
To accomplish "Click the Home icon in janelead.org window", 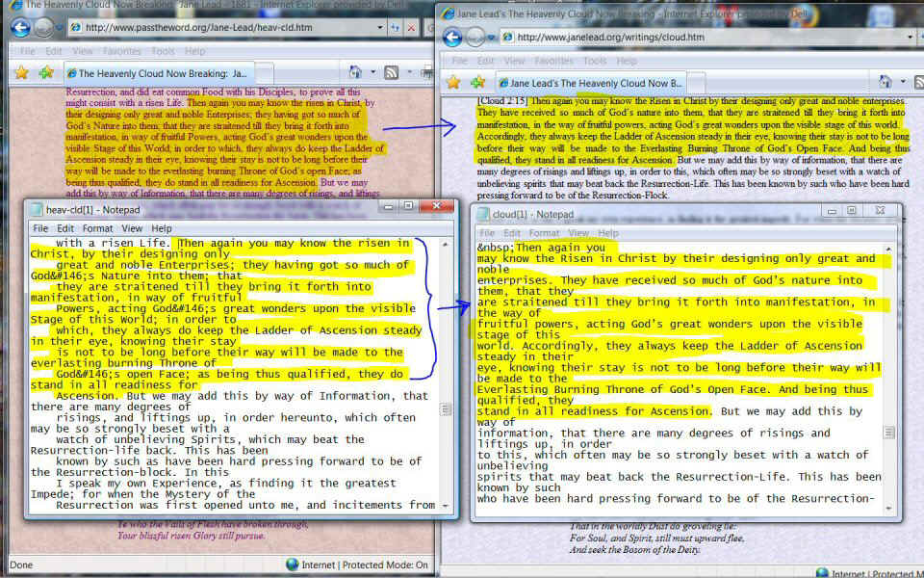I will (x=885, y=82).
